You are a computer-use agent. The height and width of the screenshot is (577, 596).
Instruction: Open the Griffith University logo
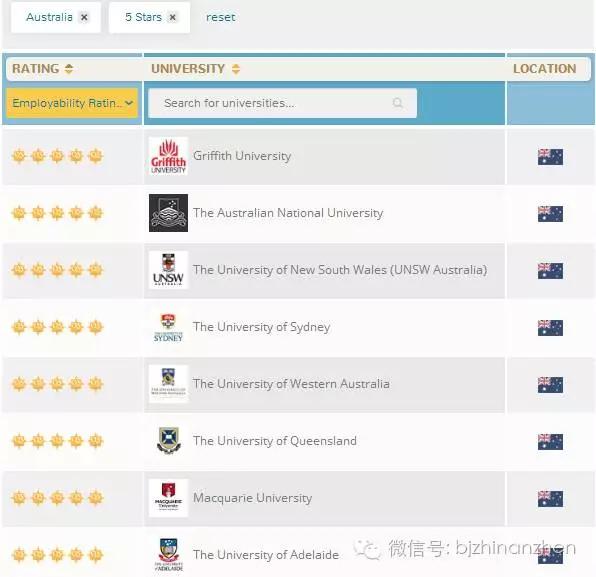[168, 156]
